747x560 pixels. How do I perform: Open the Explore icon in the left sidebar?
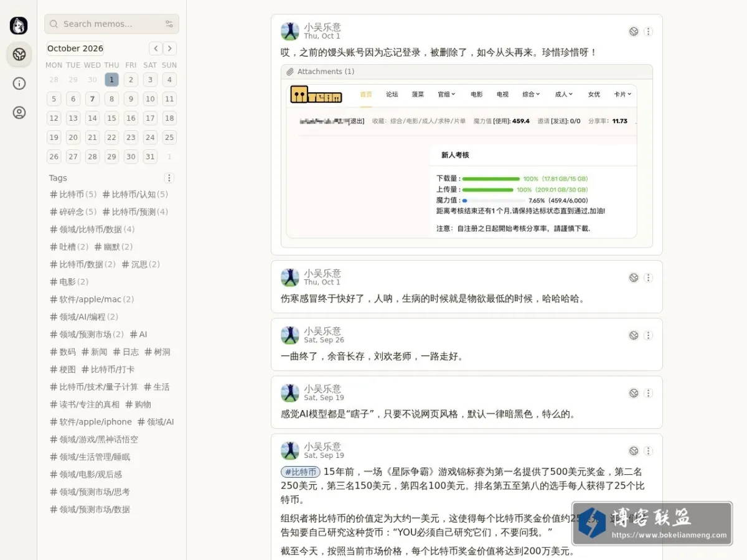tap(19, 55)
